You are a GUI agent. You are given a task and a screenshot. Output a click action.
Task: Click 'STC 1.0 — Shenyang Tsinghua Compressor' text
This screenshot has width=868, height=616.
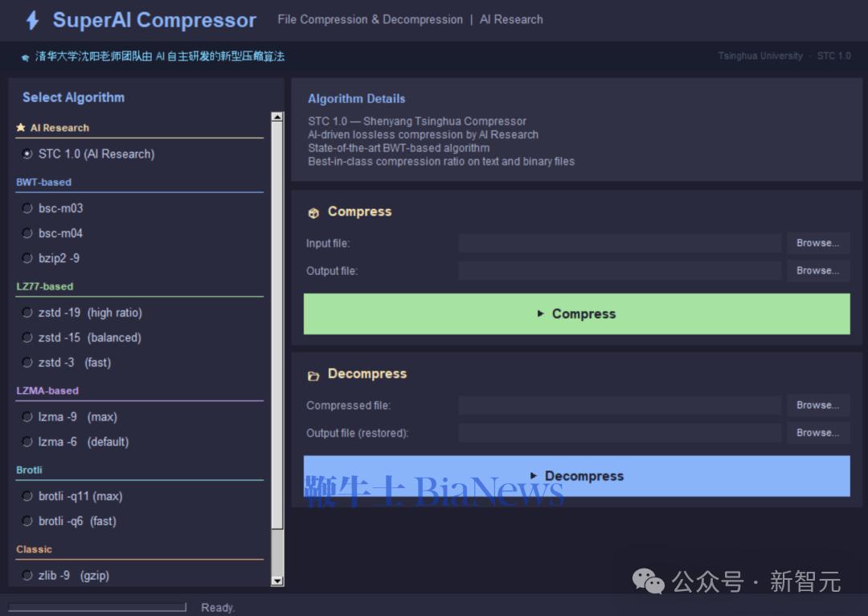click(417, 121)
